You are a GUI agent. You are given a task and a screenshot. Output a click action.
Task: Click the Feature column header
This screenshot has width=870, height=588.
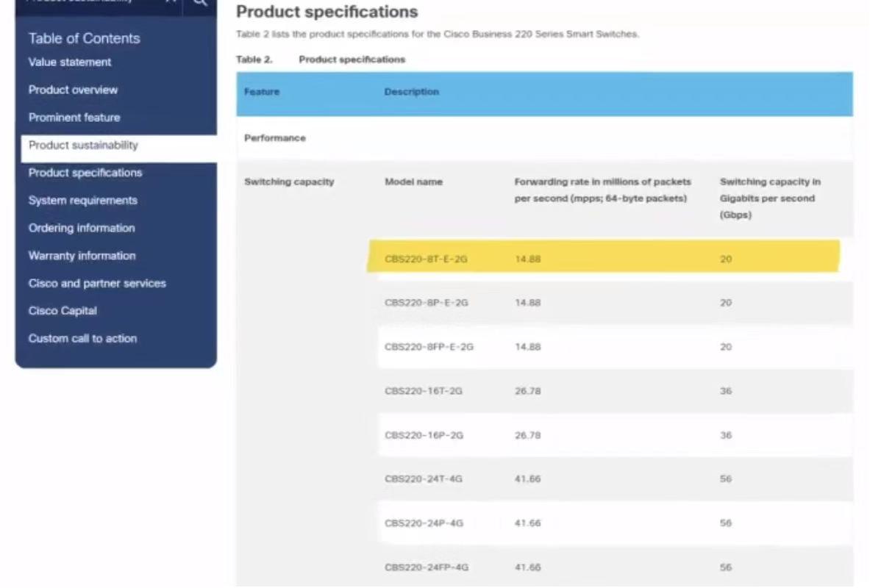coord(262,93)
